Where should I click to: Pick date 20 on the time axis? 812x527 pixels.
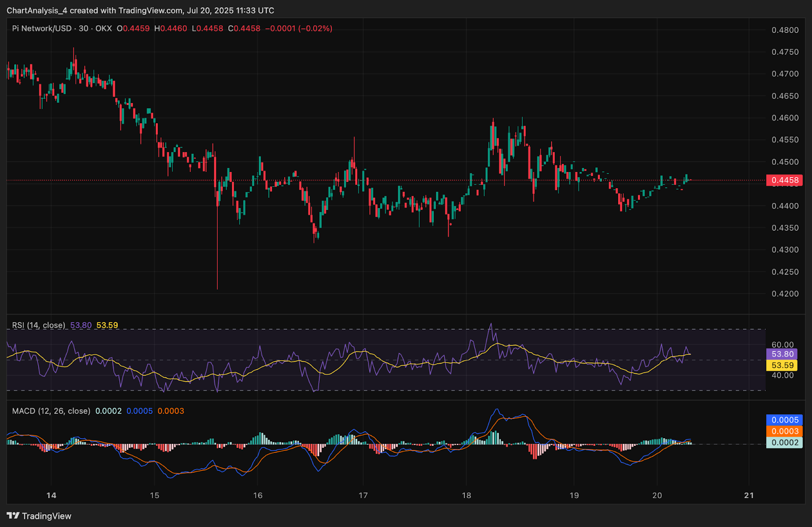tap(657, 495)
